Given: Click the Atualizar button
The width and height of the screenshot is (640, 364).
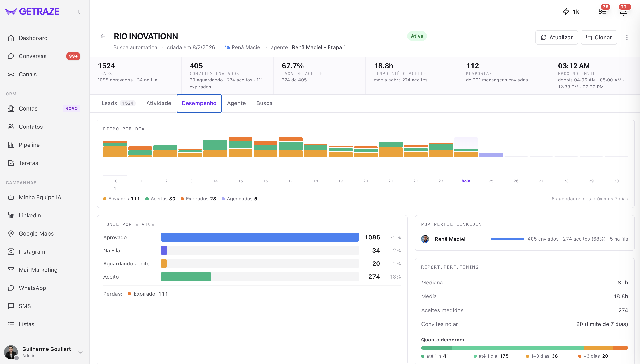Looking at the screenshot, I should 556,38.
